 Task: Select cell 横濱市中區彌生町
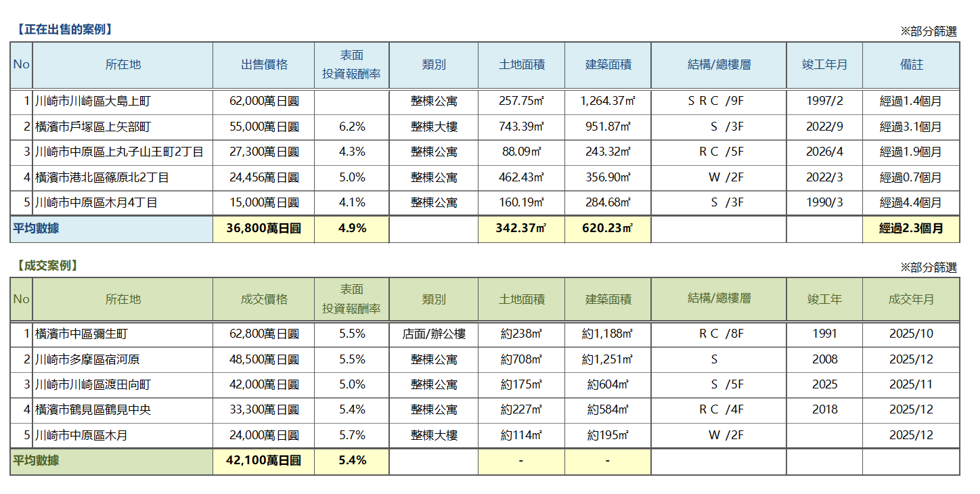(81, 334)
